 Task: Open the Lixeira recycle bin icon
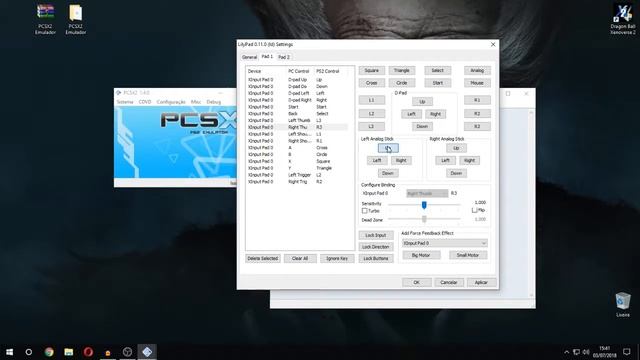coord(623,304)
